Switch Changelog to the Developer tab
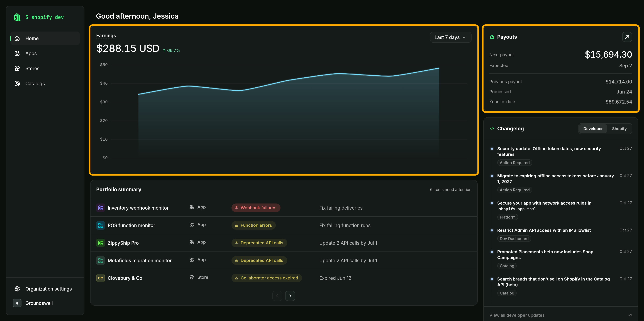 [593, 129]
